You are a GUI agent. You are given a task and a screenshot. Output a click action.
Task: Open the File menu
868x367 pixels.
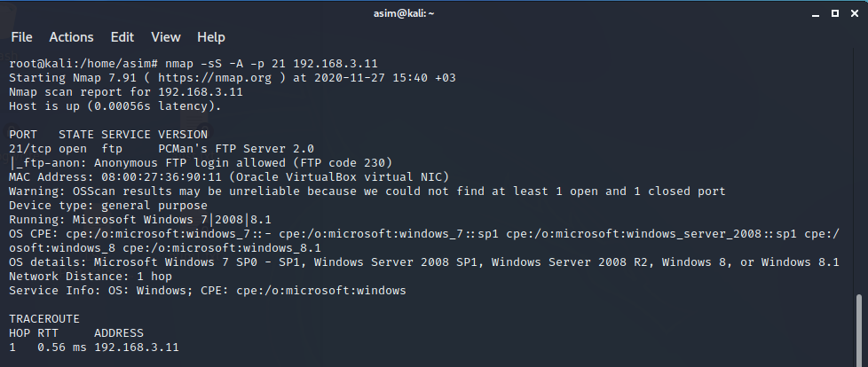click(21, 37)
